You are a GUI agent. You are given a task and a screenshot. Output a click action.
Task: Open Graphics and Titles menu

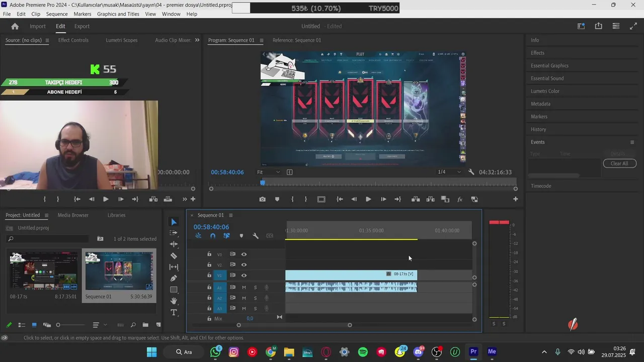[118, 14]
